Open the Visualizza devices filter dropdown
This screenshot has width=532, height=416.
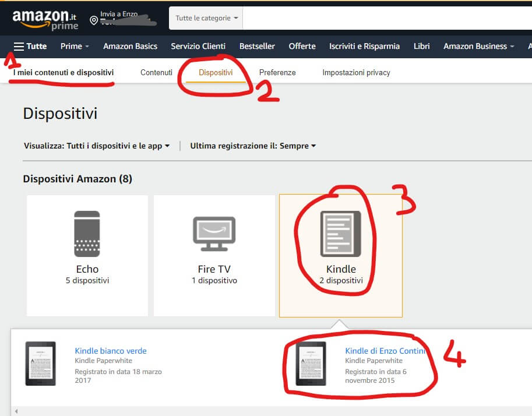click(97, 146)
